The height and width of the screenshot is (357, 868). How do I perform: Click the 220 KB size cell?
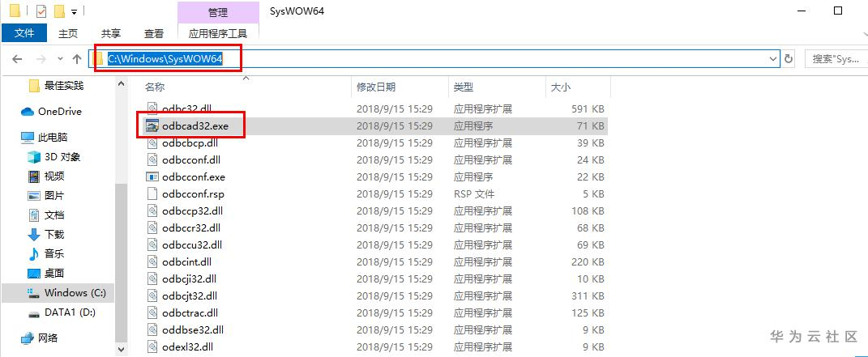click(588, 262)
